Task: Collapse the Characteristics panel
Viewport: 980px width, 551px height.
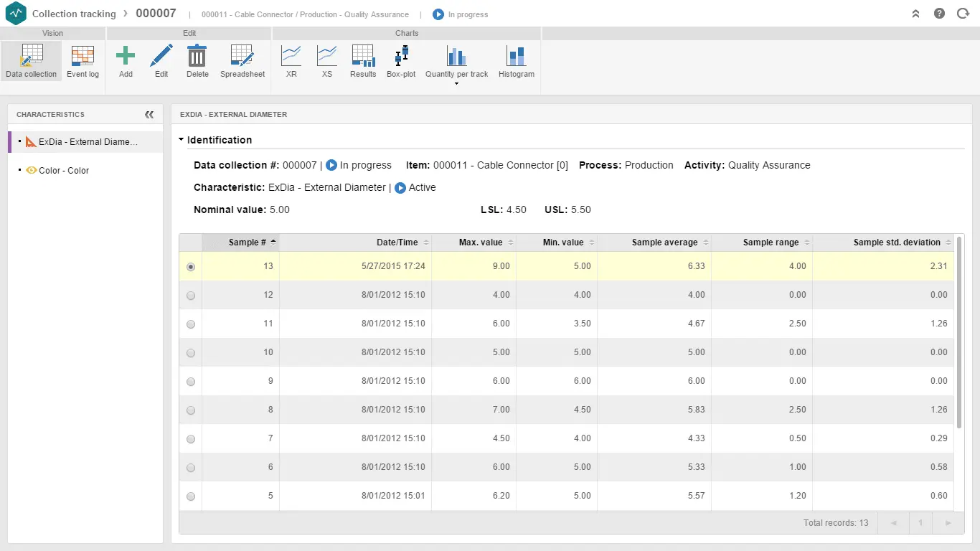Action: 149,115
